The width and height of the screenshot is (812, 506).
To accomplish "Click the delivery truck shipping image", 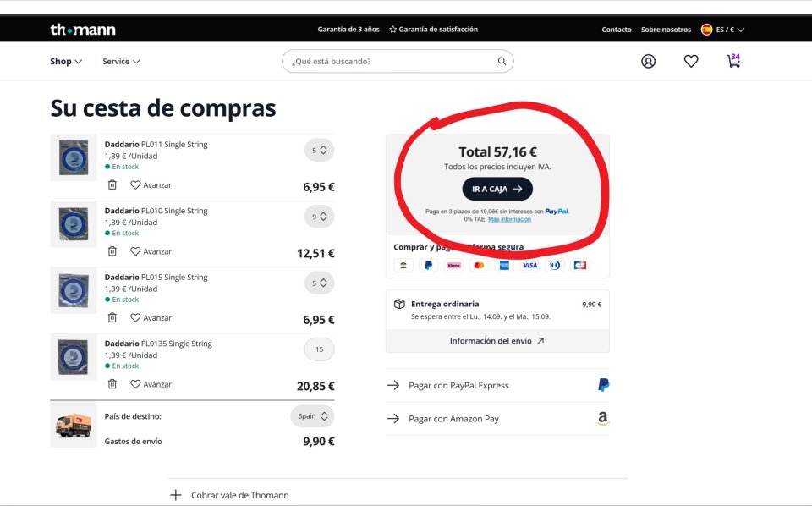I will [74, 425].
